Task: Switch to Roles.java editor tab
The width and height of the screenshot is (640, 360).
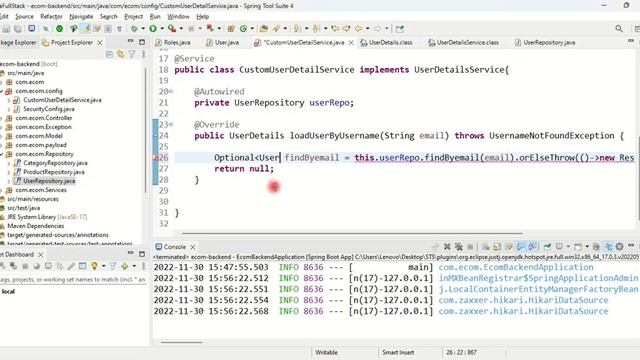Action: point(173,42)
